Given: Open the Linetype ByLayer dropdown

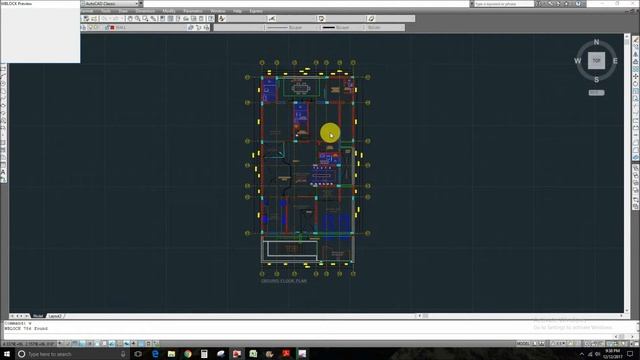Looking at the screenshot, I should coord(291,27).
